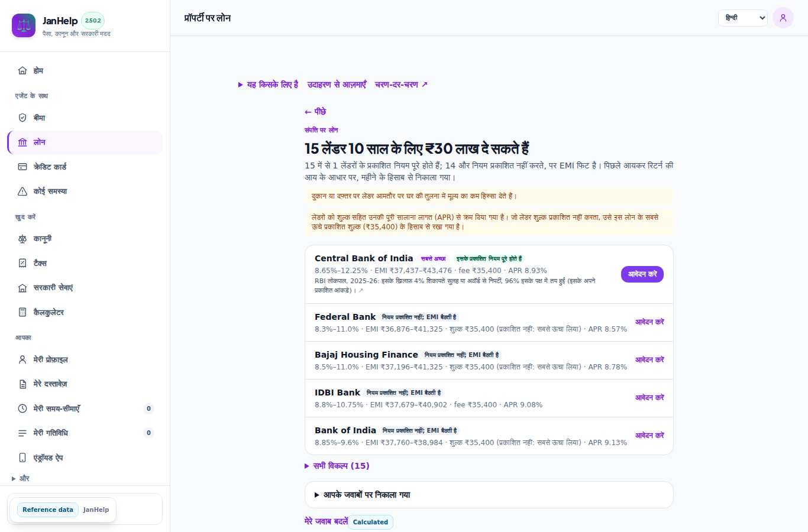Open कोई समस्या warning item

pyautogui.click(x=85, y=191)
